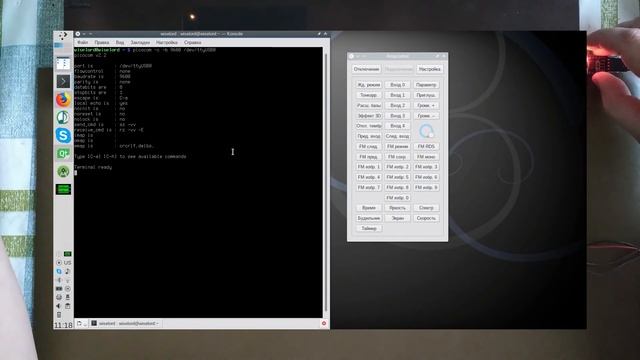The image size is (640, 360).
Task: Open the trash icon in the panel
Action: (x=59, y=315)
